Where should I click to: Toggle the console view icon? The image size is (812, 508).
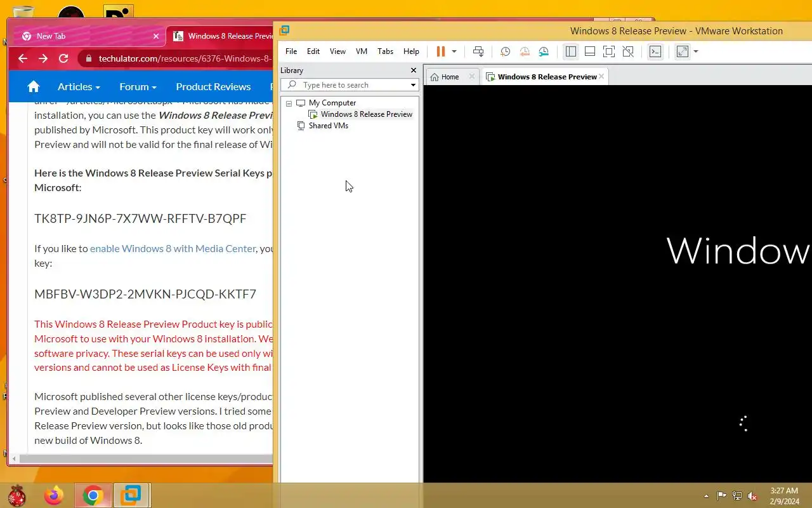[x=655, y=51]
